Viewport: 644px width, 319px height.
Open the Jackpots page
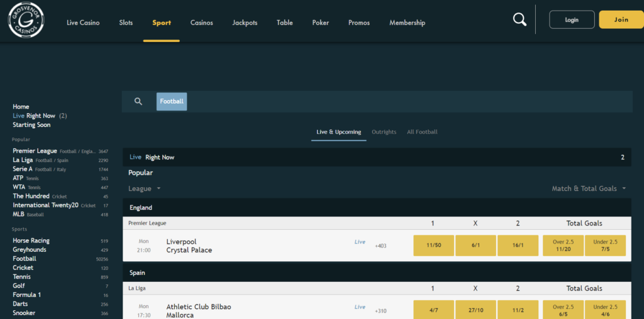(x=245, y=23)
